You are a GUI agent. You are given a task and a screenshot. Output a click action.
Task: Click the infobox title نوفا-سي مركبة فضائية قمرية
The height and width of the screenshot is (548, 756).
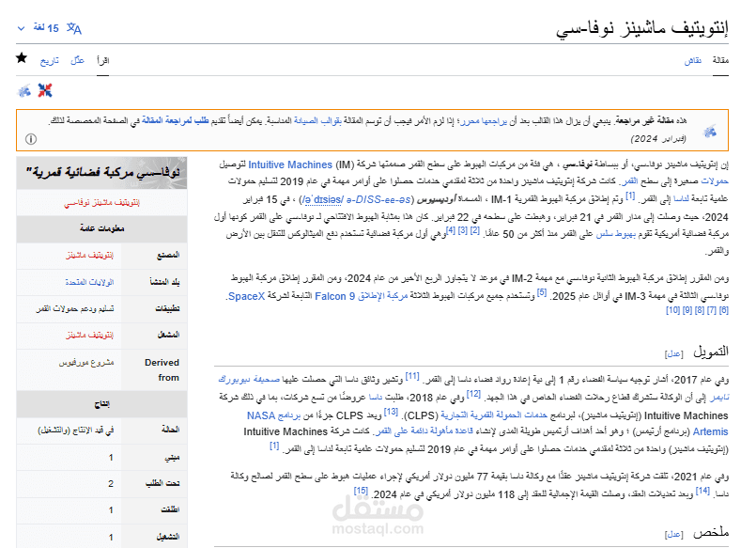[x=103, y=172]
